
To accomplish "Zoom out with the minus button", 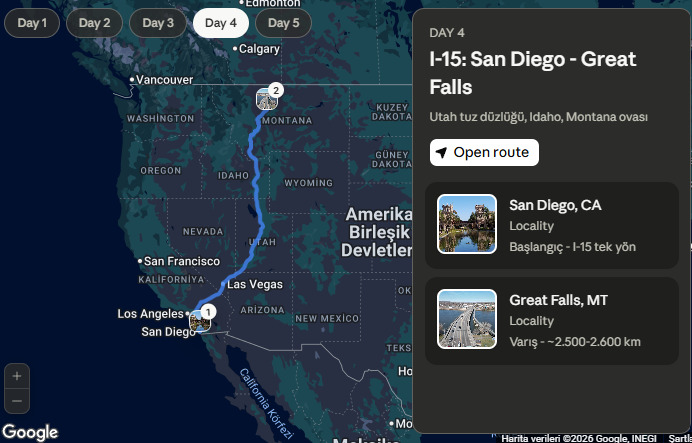I will (x=17, y=401).
